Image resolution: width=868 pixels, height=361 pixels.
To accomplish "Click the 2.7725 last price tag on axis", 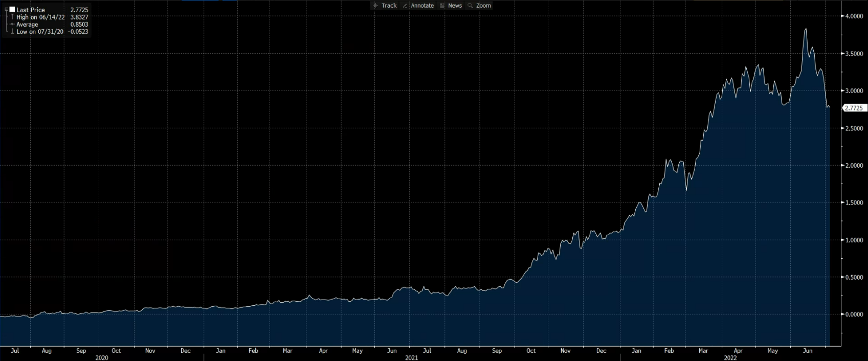I will pos(854,108).
